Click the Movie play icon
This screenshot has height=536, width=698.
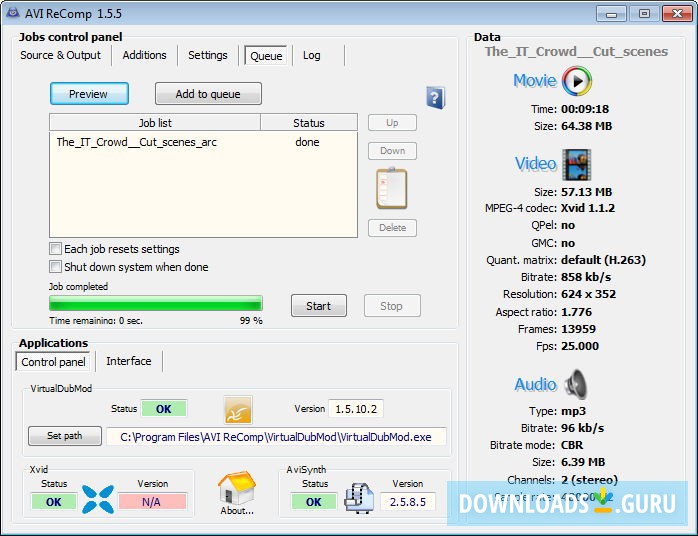[x=577, y=81]
